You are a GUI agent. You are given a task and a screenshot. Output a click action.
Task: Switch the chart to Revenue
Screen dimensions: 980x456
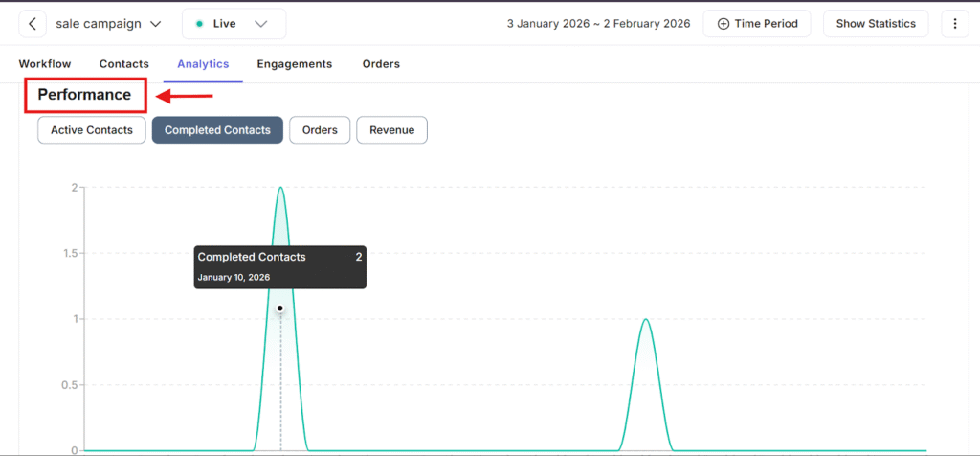point(391,130)
